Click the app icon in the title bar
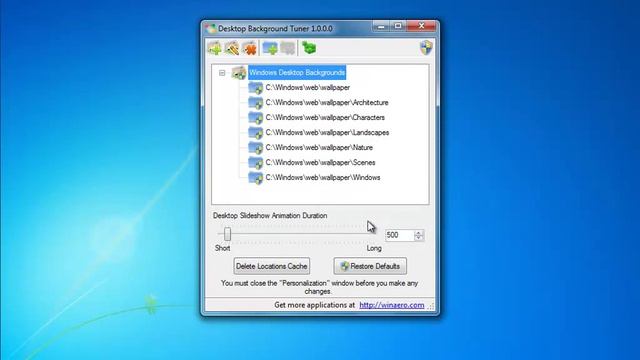Viewport: 640px width, 360px height. pos(211,29)
